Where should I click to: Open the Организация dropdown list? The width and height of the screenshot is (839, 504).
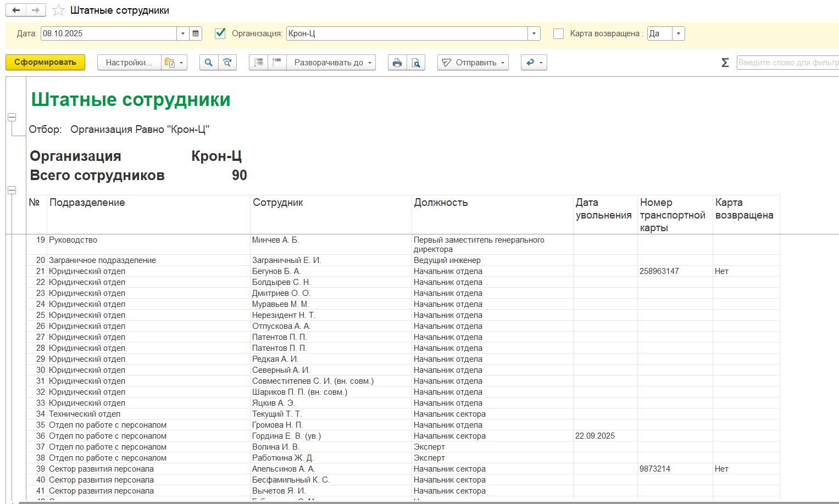click(534, 33)
